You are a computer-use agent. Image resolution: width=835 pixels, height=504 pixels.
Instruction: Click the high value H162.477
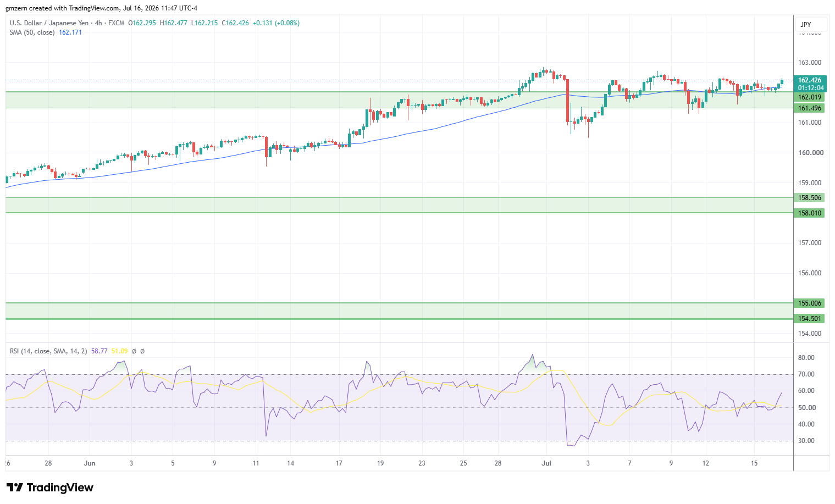[x=173, y=23]
